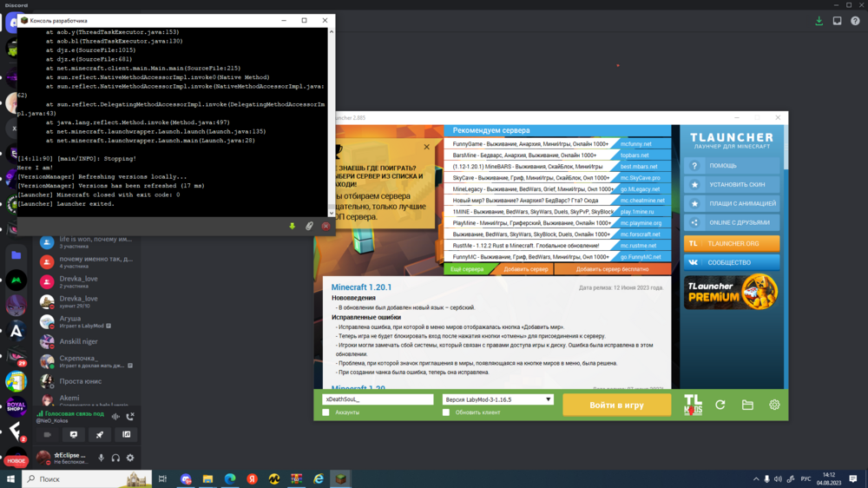Open the Royal Shop Discord server
The width and height of the screenshot is (868, 488).
(16, 407)
